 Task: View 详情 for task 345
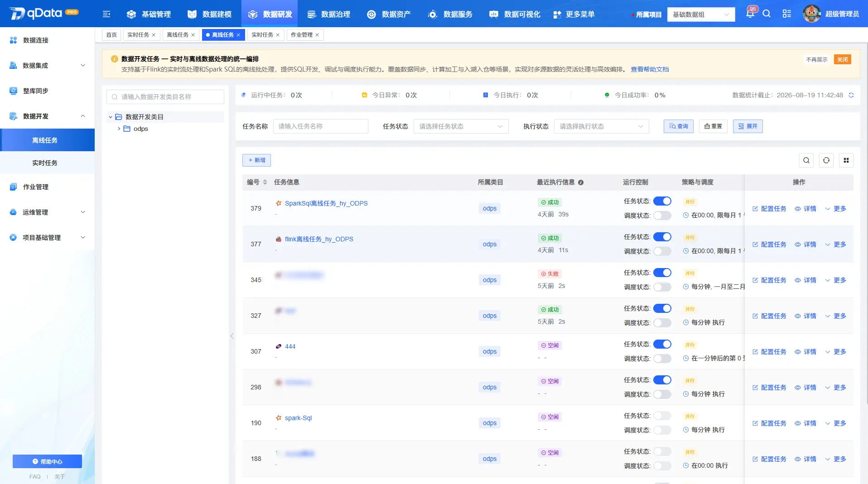pos(805,280)
